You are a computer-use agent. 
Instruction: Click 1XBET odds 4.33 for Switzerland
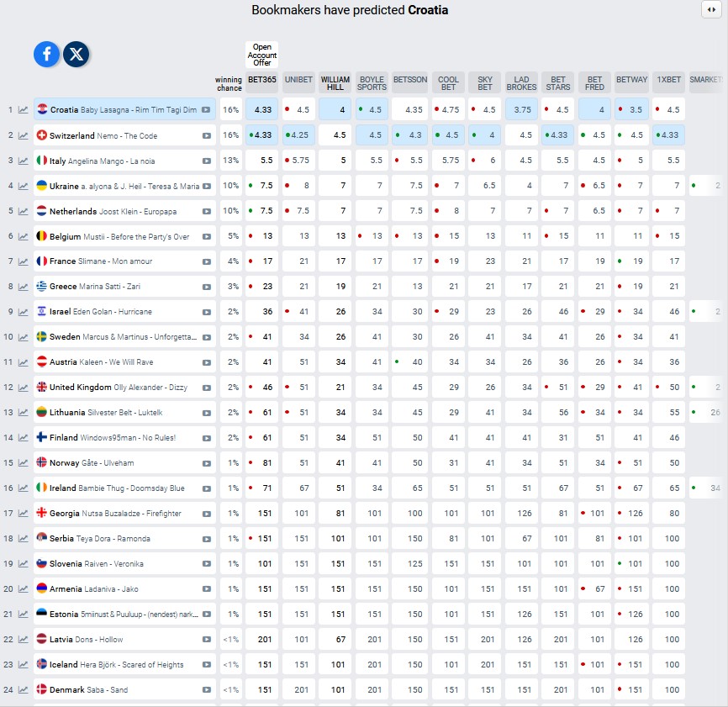668,135
